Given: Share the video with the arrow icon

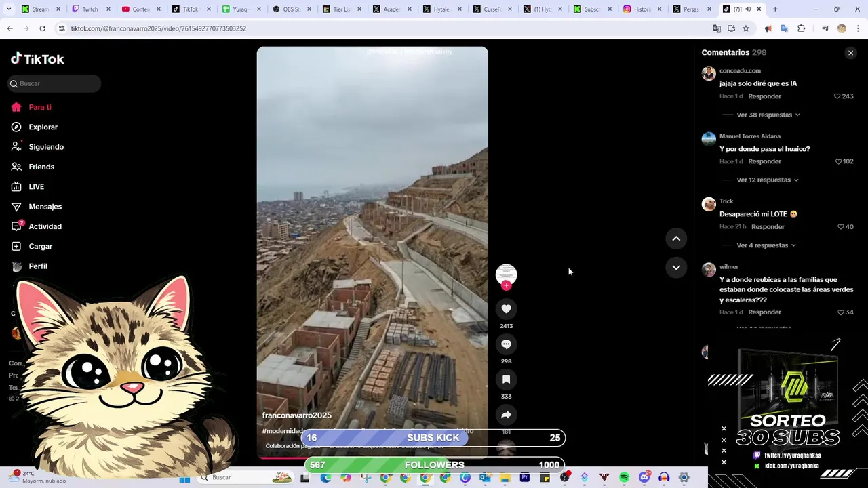Looking at the screenshot, I should [x=506, y=415].
